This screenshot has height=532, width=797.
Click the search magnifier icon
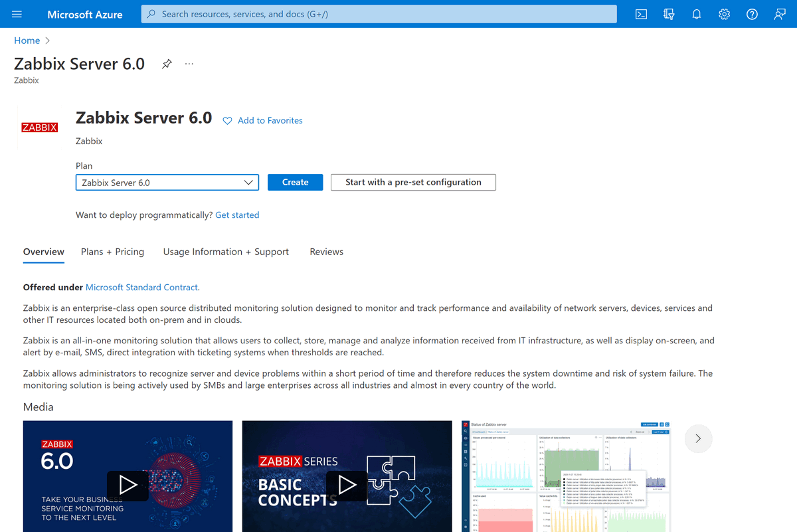pyautogui.click(x=151, y=14)
